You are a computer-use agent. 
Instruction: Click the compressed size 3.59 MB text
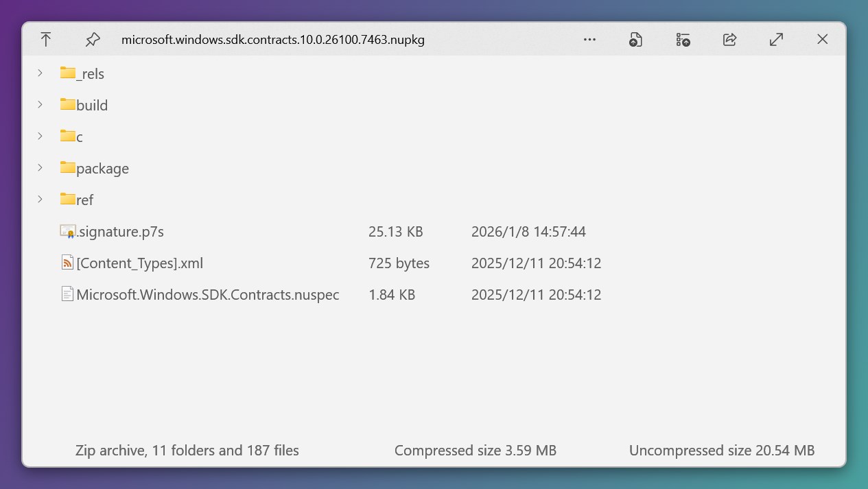tap(476, 450)
